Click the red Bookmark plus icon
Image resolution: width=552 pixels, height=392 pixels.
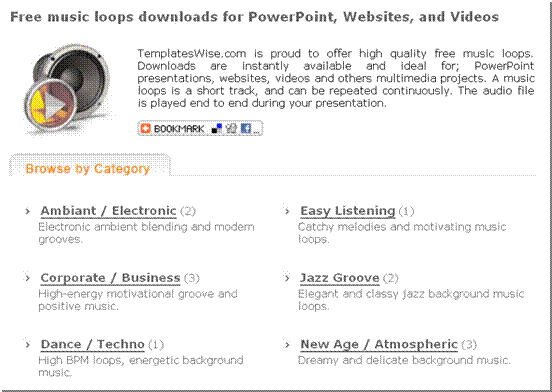(145, 128)
